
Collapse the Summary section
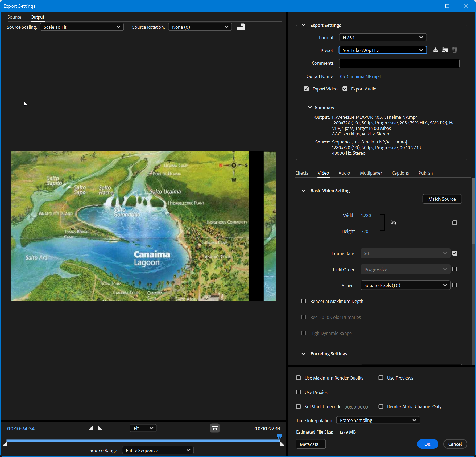[309, 107]
